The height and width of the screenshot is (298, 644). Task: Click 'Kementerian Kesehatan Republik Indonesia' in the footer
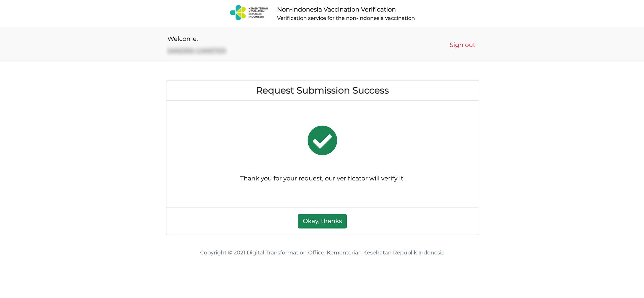pyautogui.click(x=385, y=253)
